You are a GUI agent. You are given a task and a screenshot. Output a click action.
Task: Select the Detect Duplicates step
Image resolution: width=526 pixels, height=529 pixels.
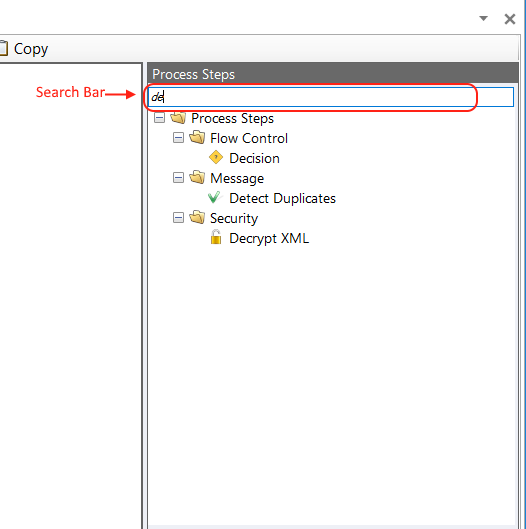[x=282, y=198]
